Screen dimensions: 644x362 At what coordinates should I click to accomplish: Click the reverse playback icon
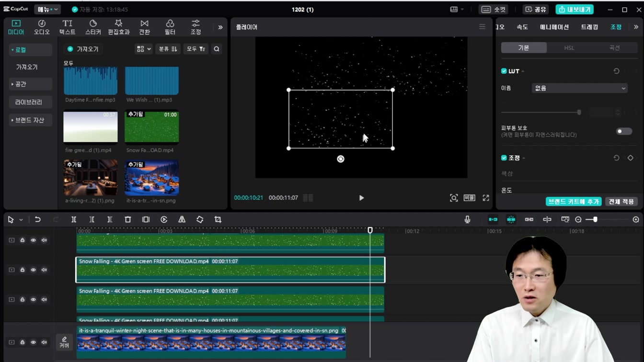164,219
